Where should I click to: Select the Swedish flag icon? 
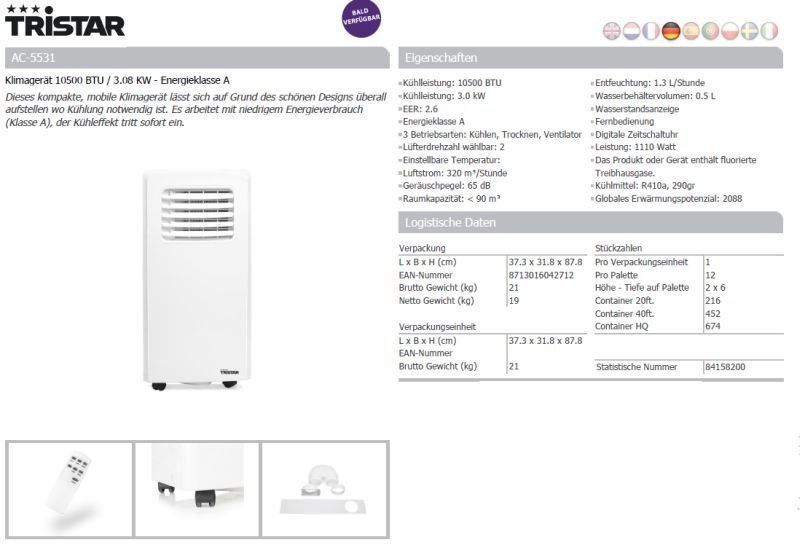pyautogui.click(x=749, y=31)
